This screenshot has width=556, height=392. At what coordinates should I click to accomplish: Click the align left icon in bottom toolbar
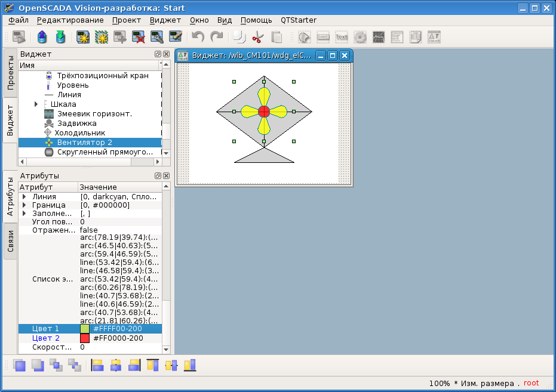pos(97,365)
